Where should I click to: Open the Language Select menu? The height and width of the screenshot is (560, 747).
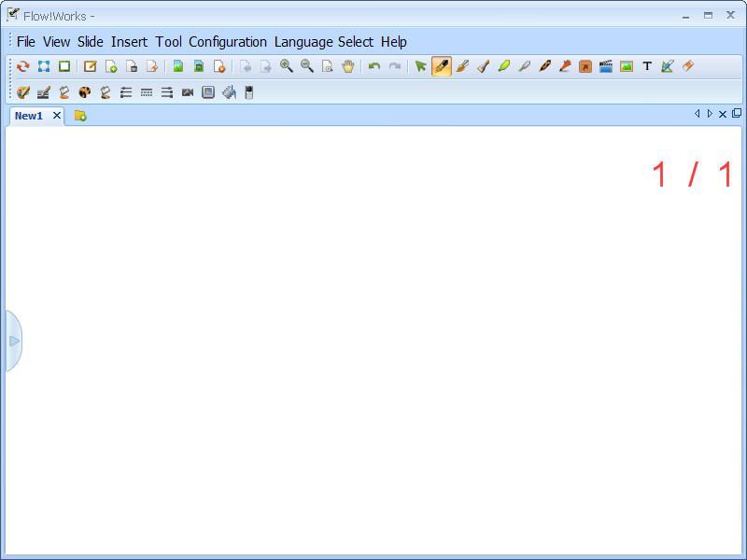point(324,42)
